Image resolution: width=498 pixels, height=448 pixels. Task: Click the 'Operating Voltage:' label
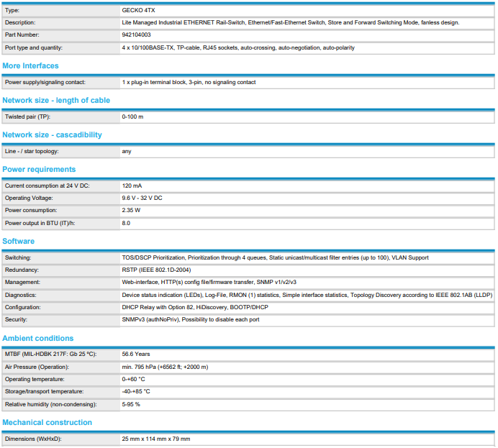[x=29, y=198]
